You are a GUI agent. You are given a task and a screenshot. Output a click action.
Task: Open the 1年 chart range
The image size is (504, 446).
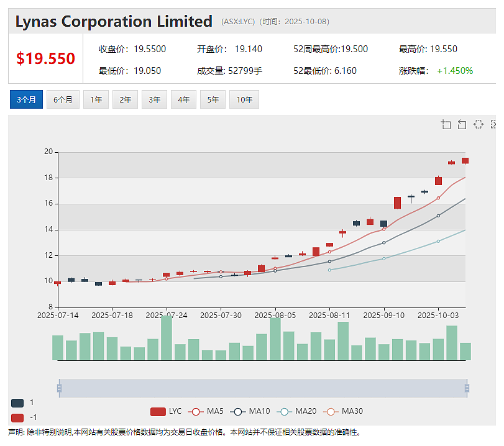click(x=96, y=99)
